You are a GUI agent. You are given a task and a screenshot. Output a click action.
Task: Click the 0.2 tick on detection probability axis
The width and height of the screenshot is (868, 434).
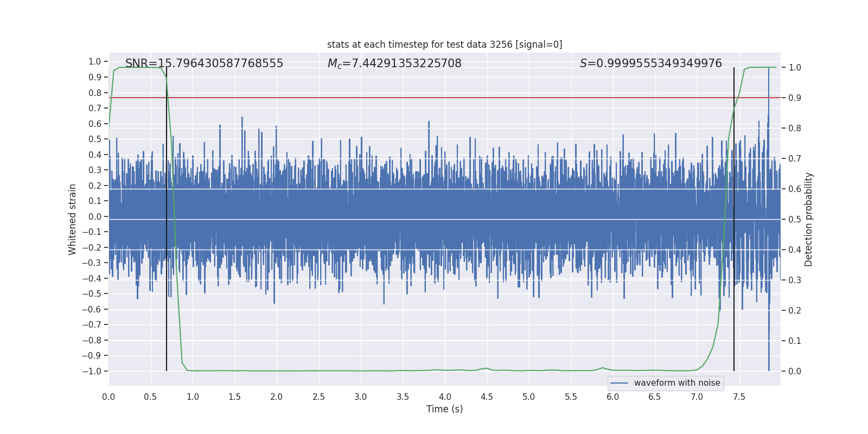point(795,310)
